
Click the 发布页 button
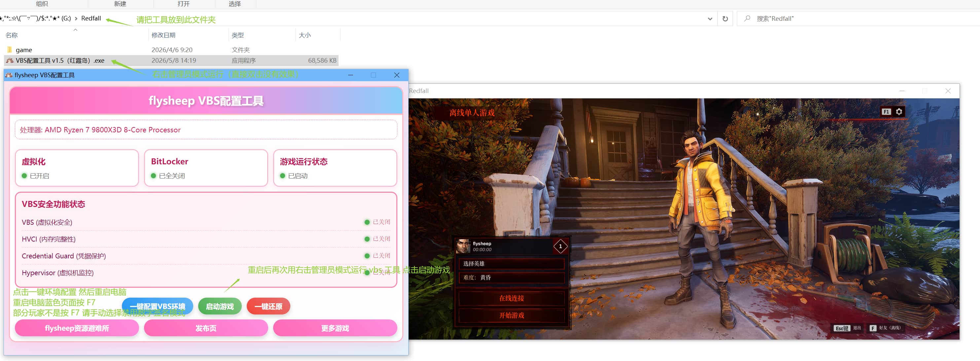point(206,328)
